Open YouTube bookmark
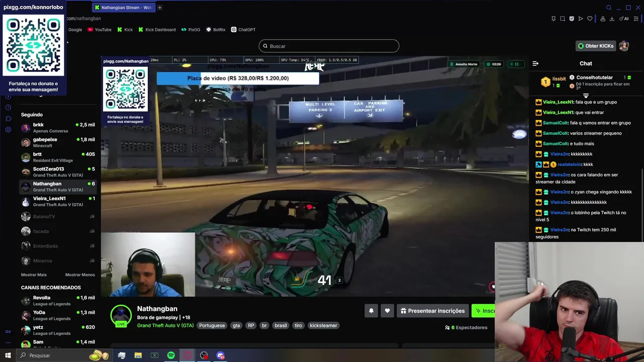The image size is (644, 362). click(100, 30)
